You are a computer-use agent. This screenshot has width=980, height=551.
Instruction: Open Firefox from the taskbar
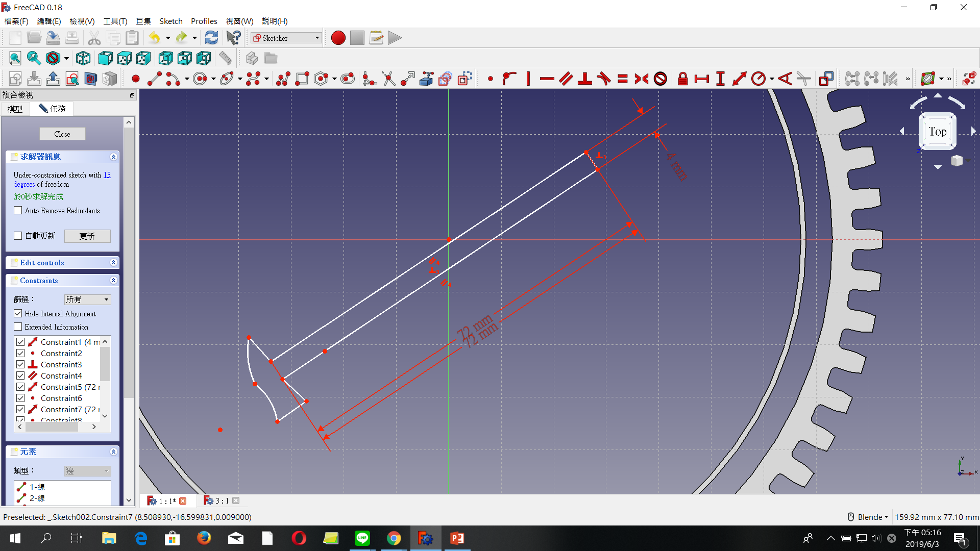(x=204, y=538)
